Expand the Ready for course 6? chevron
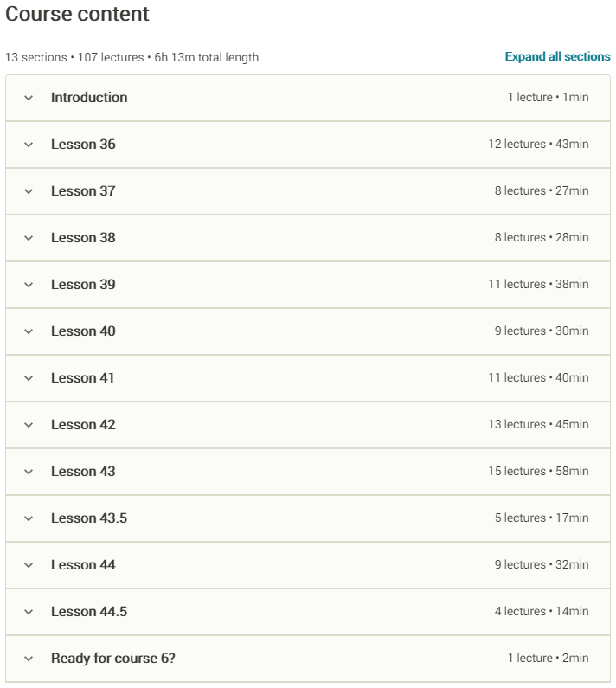 coord(29,659)
